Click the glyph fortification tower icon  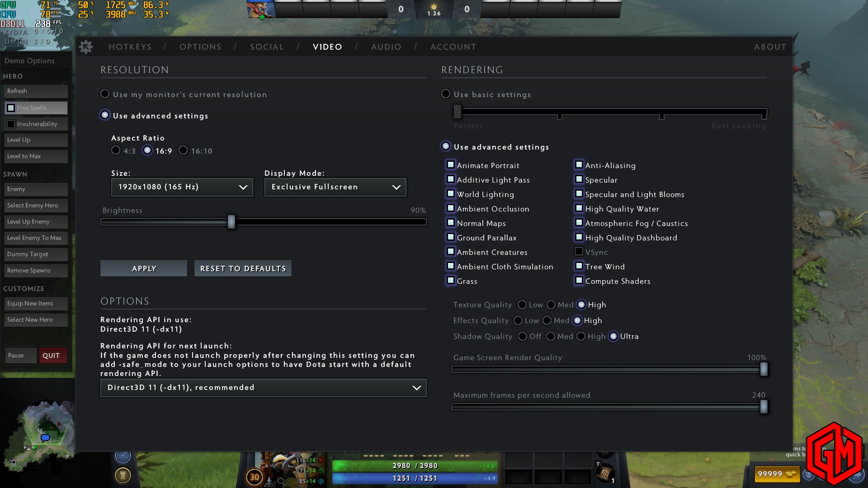tap(123, 474)
